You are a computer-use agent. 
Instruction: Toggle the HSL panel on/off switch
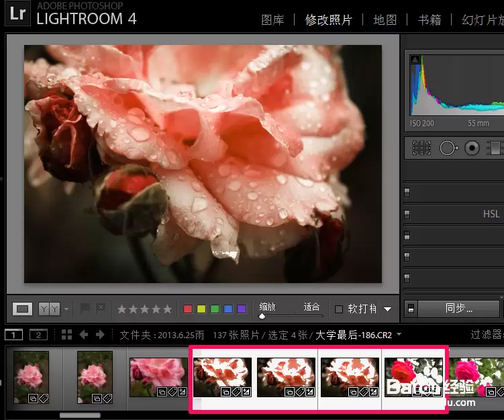coord(407,214)
